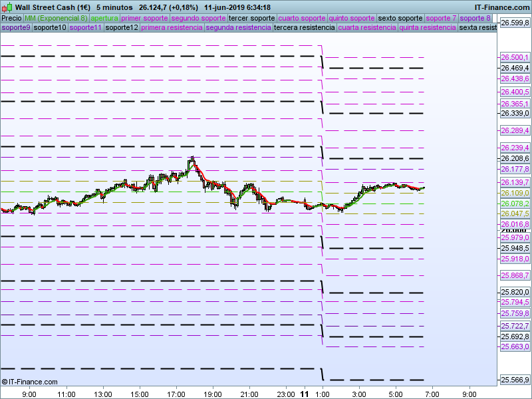Select the MM (Exponencial 8) indicator label

[x=57, y=18]
